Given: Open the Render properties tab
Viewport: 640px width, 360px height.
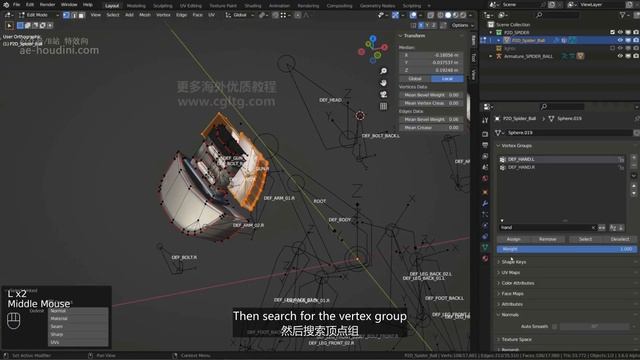Looking at the screenshot, I should click(485, 134).
